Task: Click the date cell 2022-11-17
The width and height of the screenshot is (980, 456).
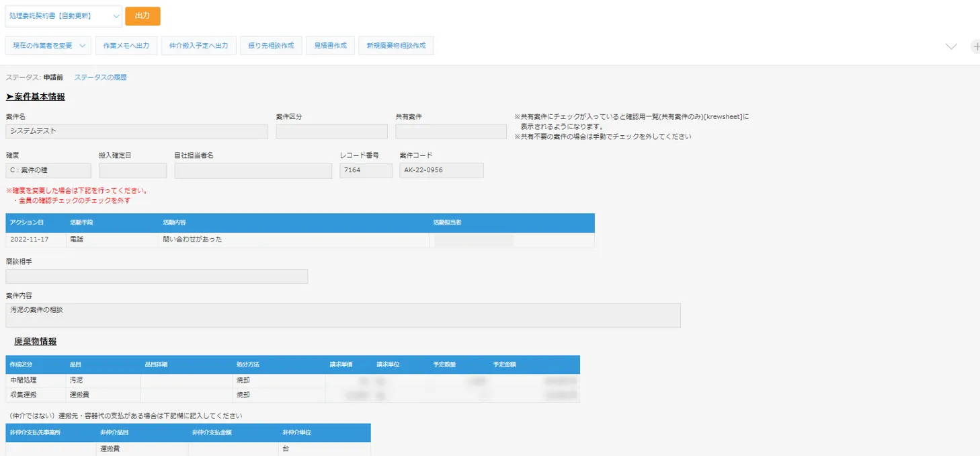Action: (x=36, y=239)
